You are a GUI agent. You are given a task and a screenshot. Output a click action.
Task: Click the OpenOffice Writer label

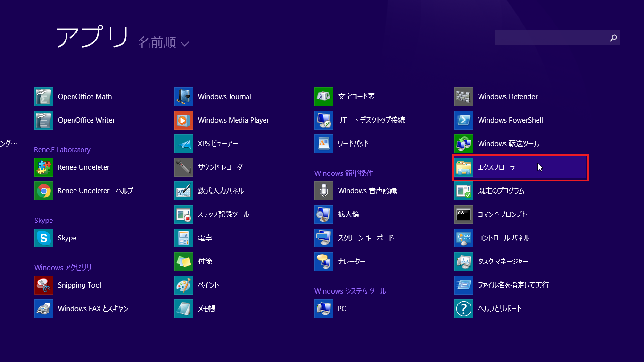[86, 120]
